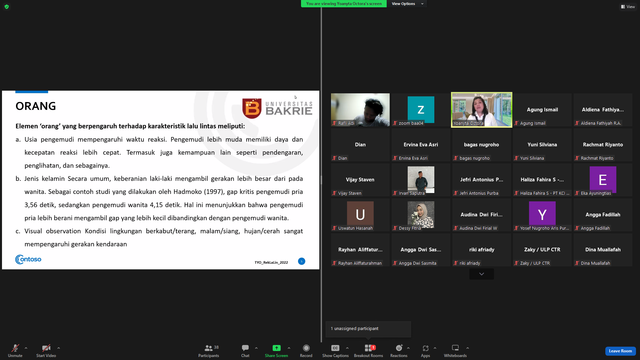This screenshot has width=640, height=360.
Task: Select Ervina Eva Asri participant tile
Action: (421, 145)
